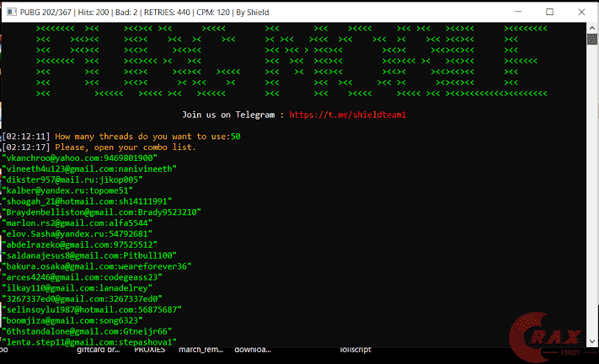599x364 pixels.
Task: Select the 'giftcard br...' desktop item label
Action: click(x=99, y=350)
